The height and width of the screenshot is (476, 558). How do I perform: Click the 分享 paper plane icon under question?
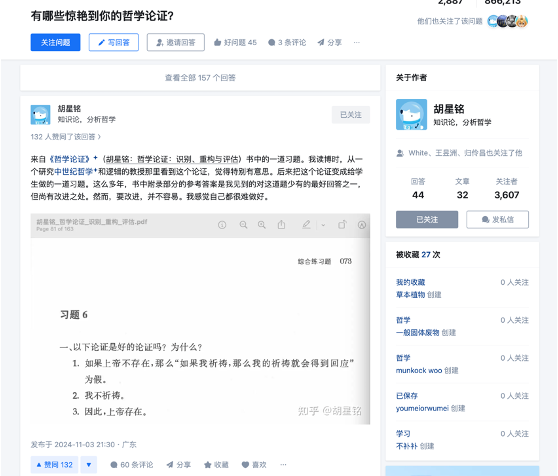pyautogui.click(x=321, y=43)
